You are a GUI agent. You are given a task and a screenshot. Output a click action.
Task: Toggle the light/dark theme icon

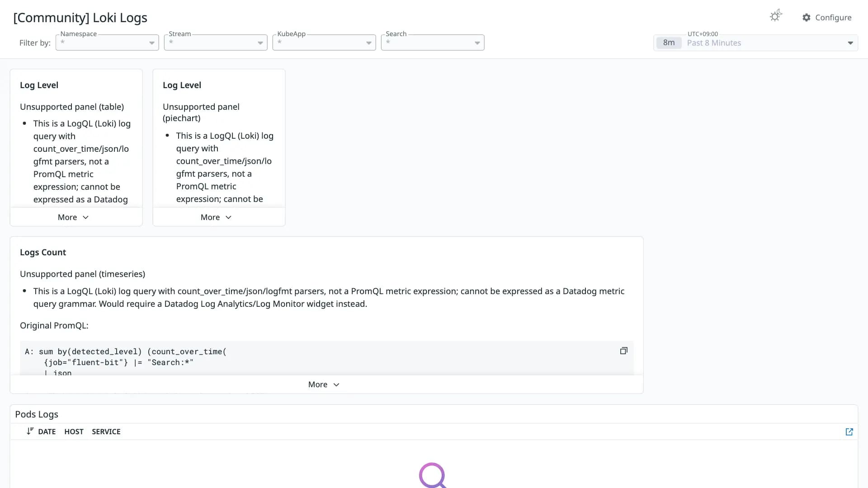[776, 16]
